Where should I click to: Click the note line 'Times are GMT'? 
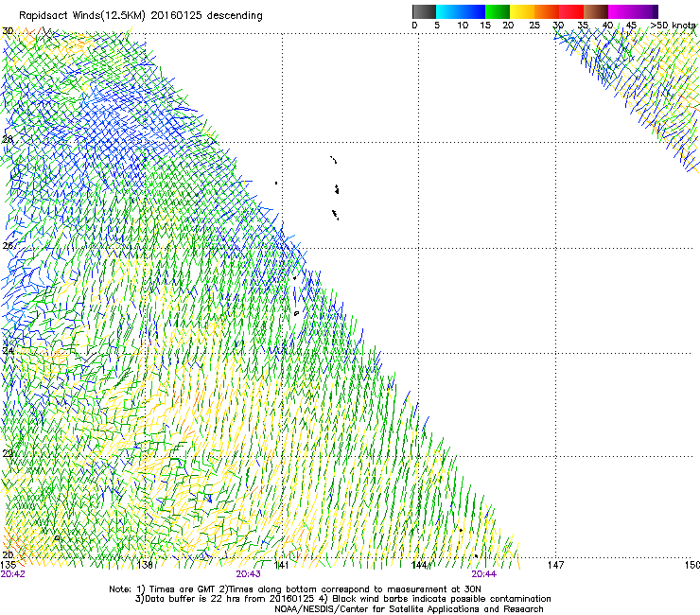coord(183,589)
